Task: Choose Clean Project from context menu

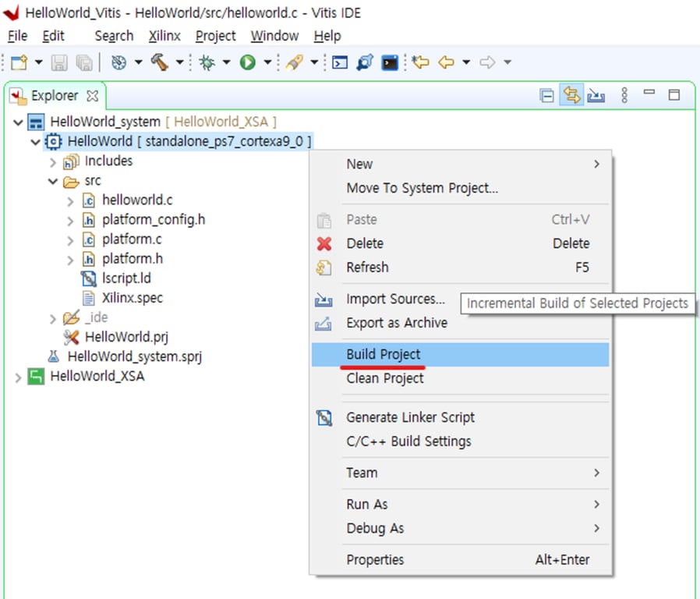Action: [x=460, y=378]
